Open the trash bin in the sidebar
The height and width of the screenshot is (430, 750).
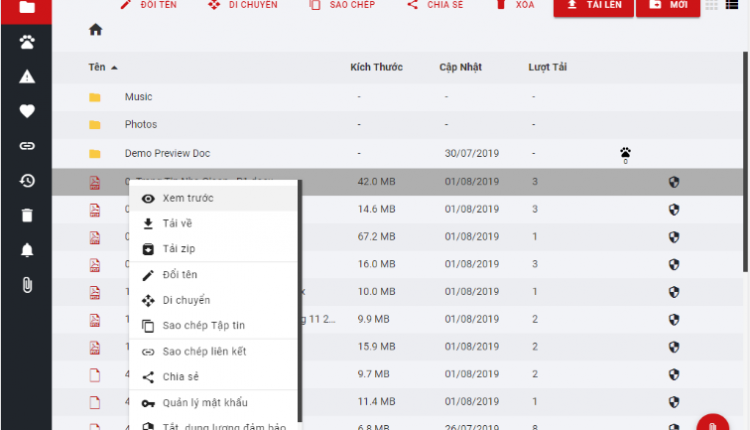pos(27,215)
